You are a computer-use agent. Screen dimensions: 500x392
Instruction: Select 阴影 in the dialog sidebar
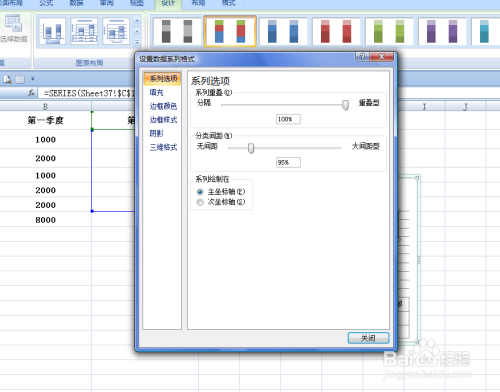click(156, 133)
